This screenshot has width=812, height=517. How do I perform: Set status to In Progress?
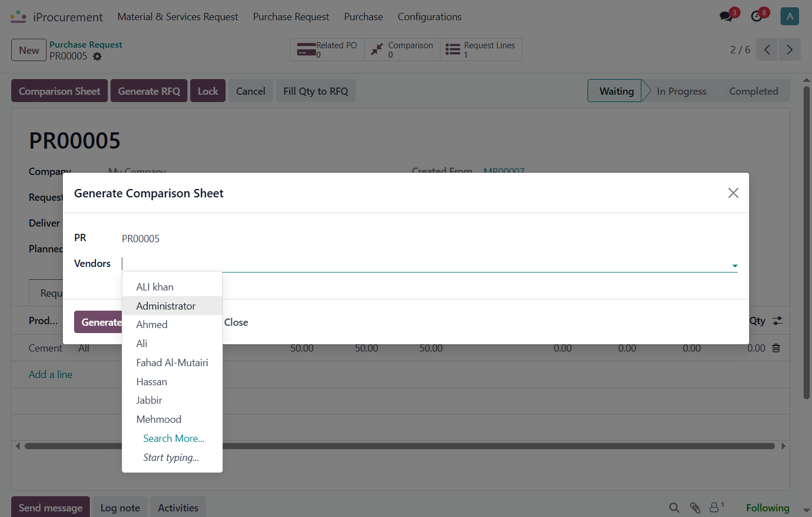tap(681, 91)
